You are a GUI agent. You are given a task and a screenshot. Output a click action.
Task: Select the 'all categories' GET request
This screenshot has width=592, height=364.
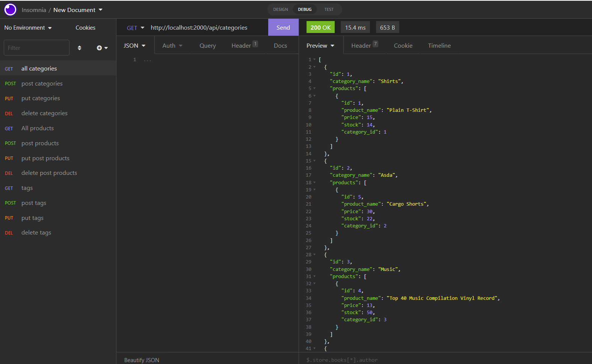(x=58, y=68)
